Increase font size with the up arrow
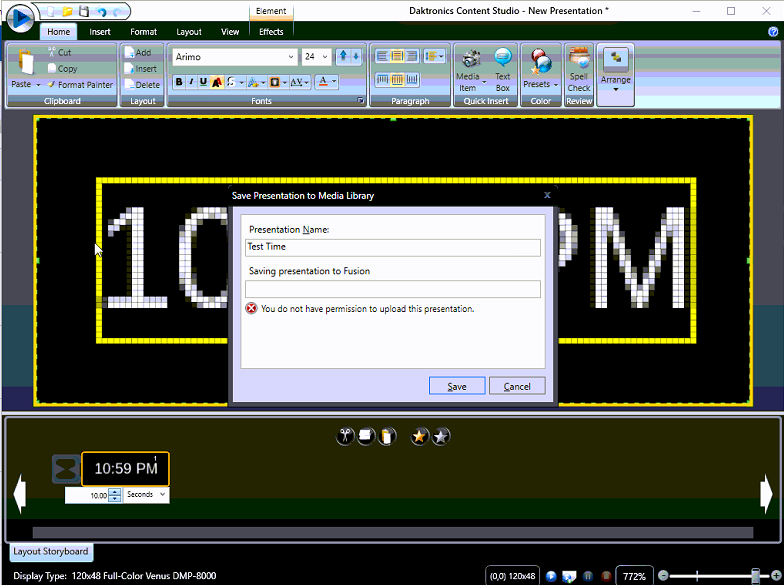784x585 pixels. 343,56
